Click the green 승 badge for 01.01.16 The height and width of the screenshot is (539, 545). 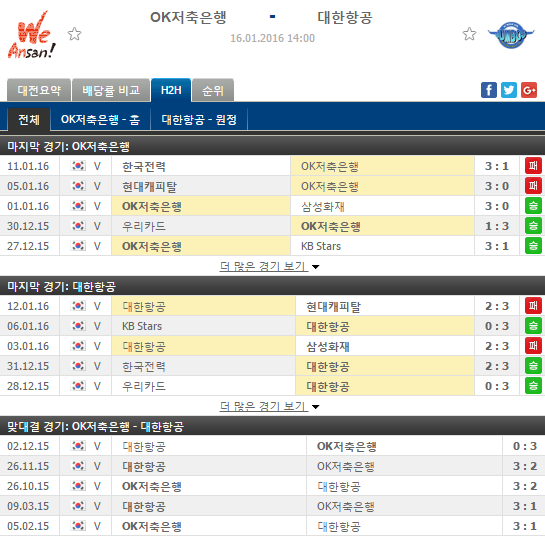pos(533,206)
